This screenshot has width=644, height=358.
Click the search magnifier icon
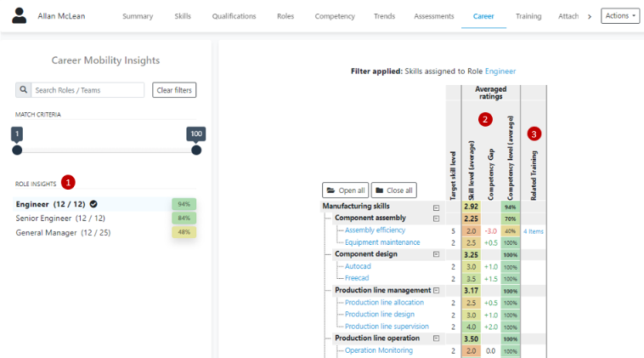[x=23, y=90]
